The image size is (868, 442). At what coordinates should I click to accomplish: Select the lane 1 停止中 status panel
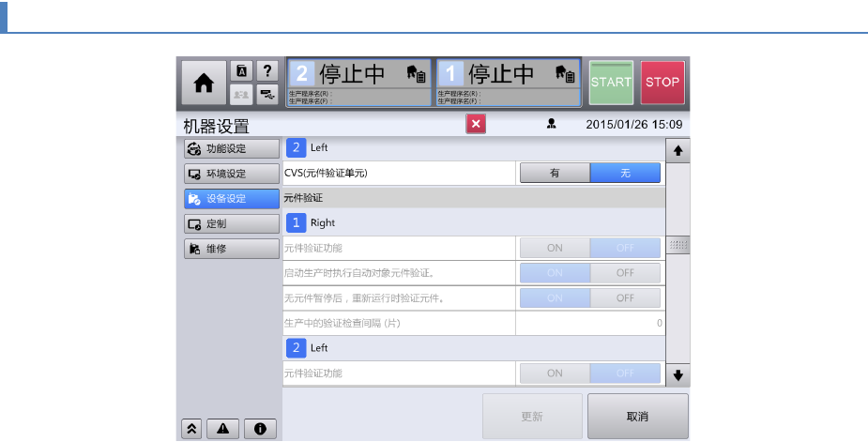509,83
